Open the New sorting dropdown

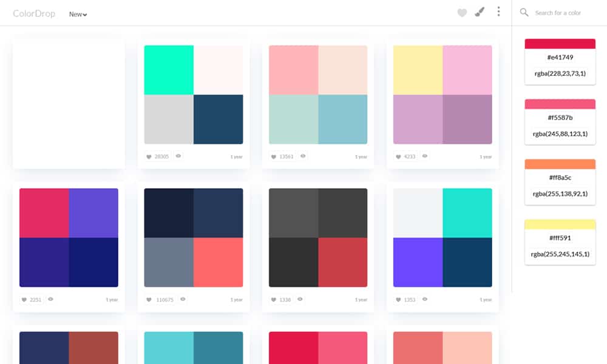click(x=77, y=13)
